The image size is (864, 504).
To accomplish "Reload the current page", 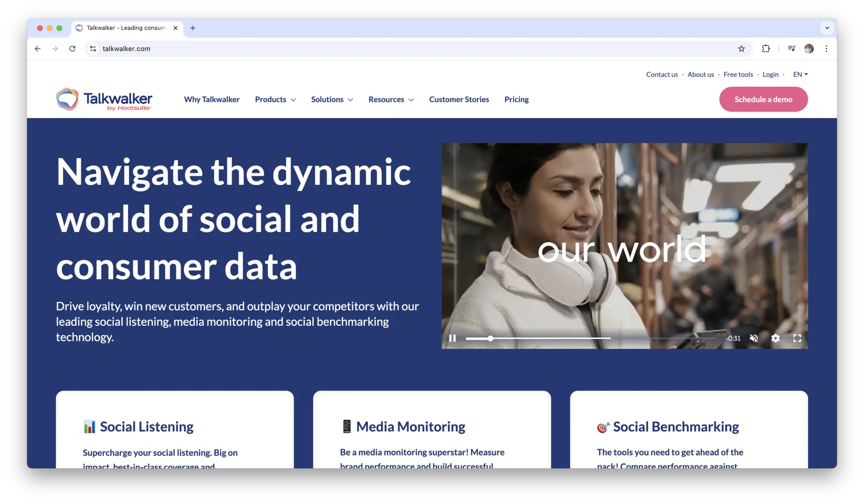I will tap(72, 49).
